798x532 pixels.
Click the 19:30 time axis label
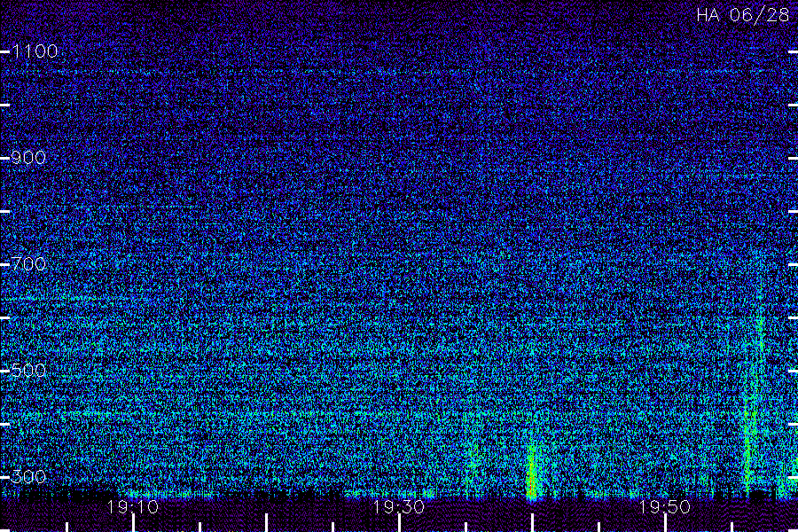[398, 506]
